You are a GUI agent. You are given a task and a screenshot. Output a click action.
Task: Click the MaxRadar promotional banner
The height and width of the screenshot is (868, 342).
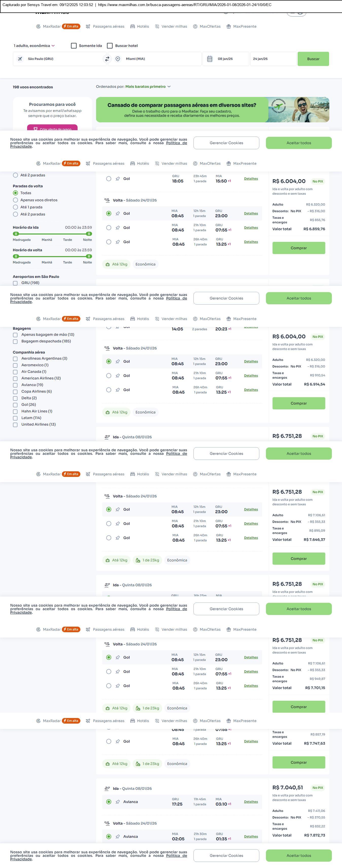(x=212, y=110)
